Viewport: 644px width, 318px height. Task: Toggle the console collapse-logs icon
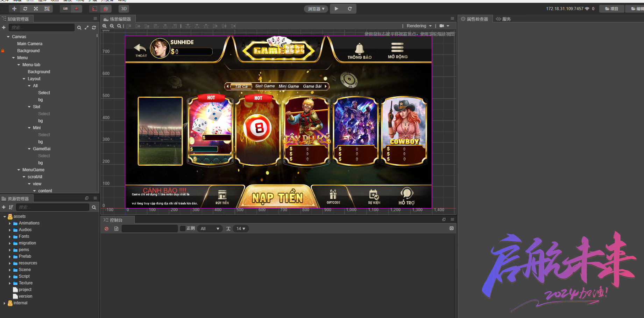(x=452, y=228)
